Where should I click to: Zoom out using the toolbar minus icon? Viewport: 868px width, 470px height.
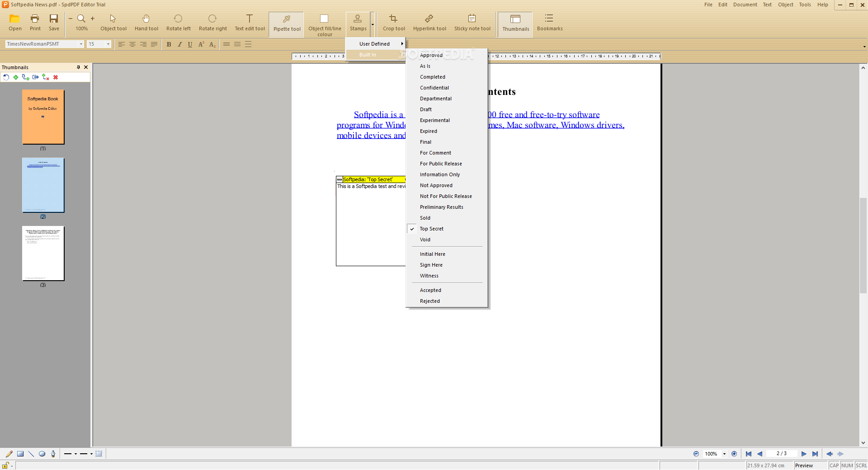pos(71,19)
